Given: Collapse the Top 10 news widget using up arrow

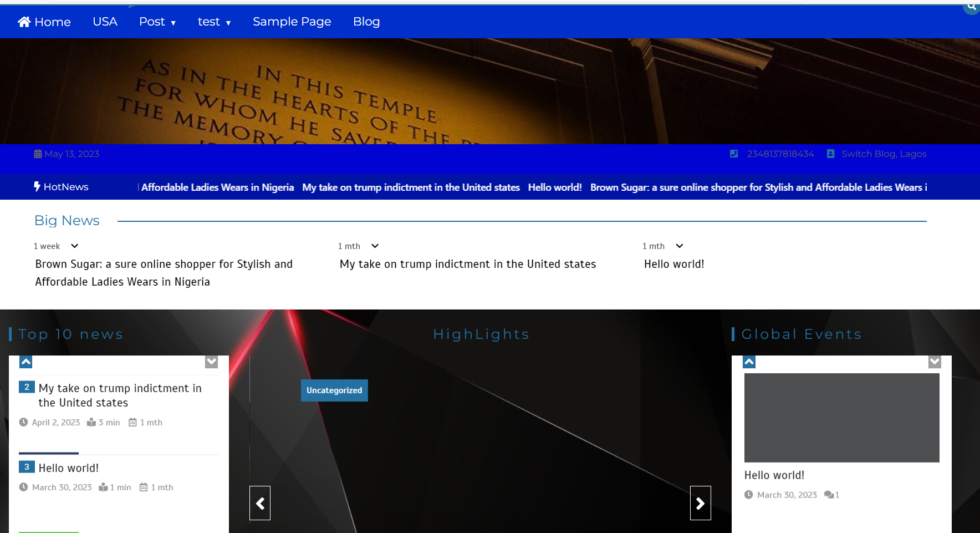Looking at the screenshot, I should point(25,361).
